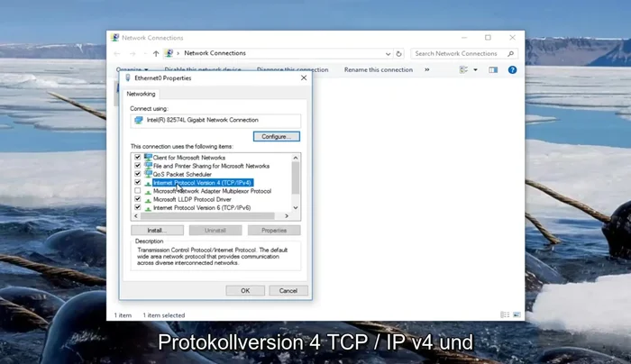Enable Microsoft Network Adapter Multiplexor Protocol checkbox
The height and width of the screenshot is (364, 631).
[x=138, y=191]
